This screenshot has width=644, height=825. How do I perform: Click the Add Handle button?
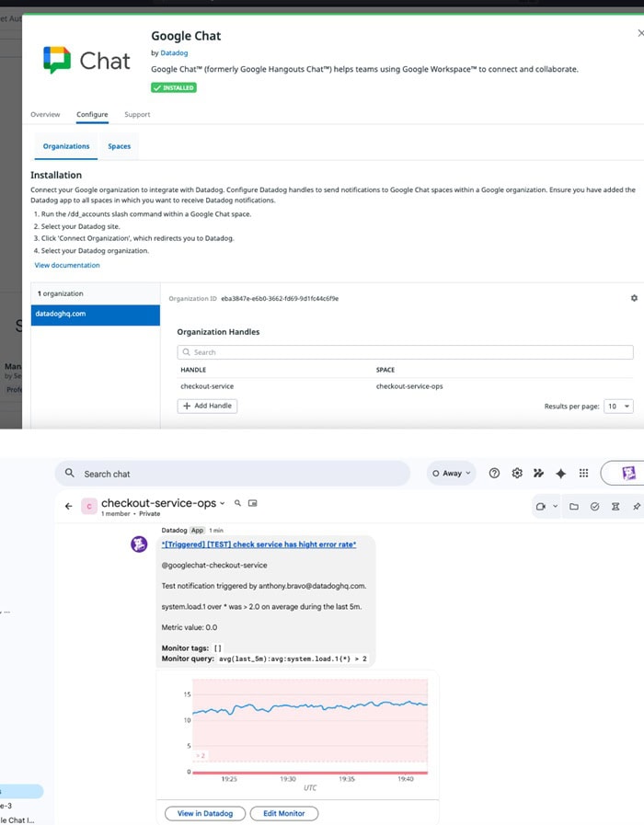click(x=207, y=406)
